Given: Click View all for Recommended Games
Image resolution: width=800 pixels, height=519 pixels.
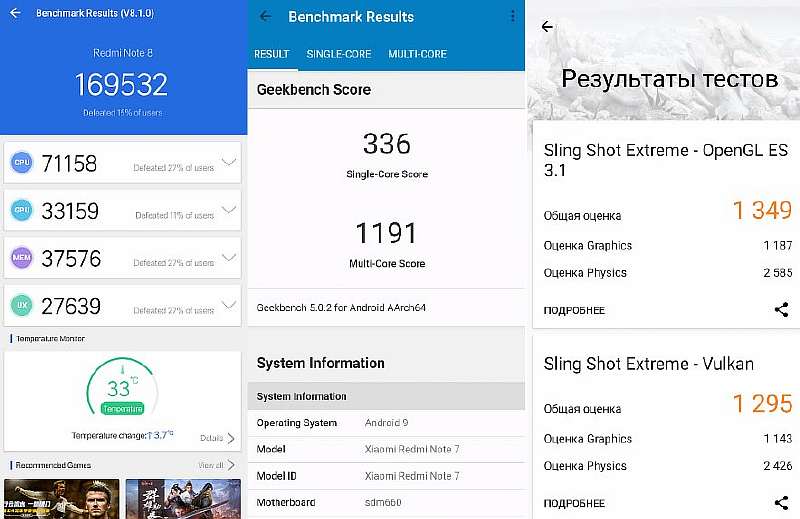Looking at the screenshot, I should (215, 465).
